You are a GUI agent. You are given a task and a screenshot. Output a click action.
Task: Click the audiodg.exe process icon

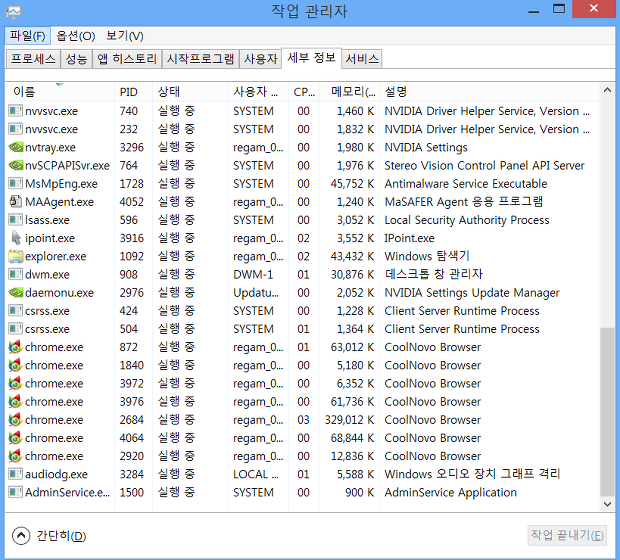coord(15,474)
